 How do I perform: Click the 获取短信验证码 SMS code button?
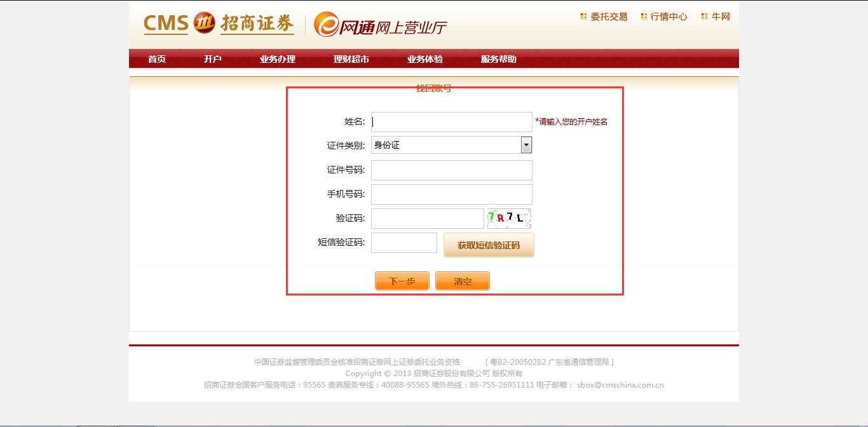pyautogui.click(x=489, y=245)
